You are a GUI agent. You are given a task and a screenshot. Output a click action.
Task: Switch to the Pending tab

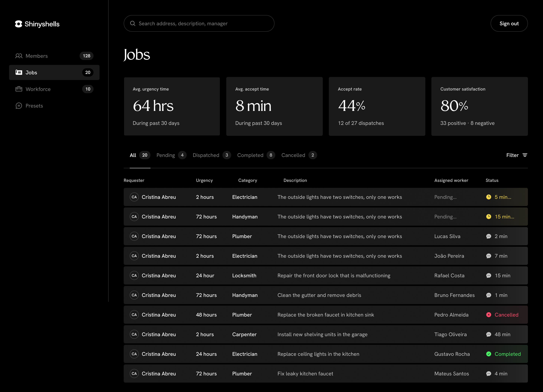coord(171,155)
